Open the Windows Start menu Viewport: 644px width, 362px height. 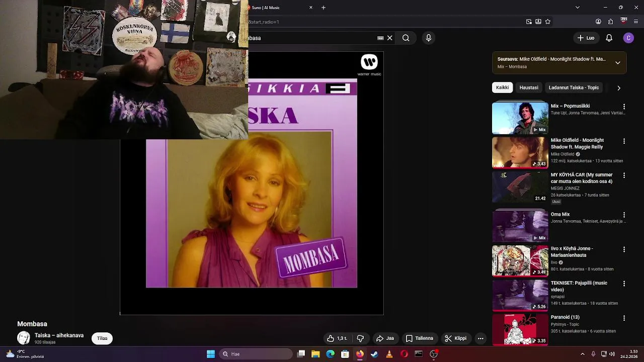point(211,354)
